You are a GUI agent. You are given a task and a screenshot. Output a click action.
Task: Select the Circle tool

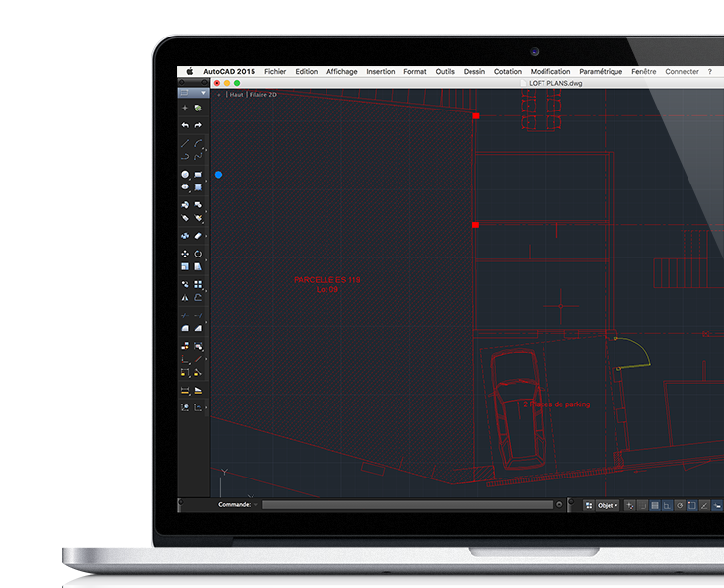coord(185,175)
